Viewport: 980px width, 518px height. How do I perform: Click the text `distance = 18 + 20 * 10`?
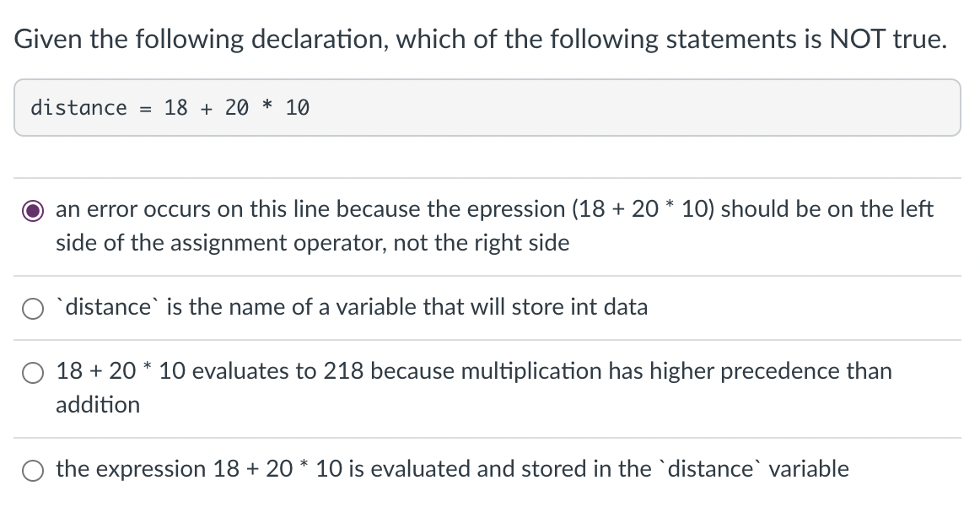pos(169,107)
